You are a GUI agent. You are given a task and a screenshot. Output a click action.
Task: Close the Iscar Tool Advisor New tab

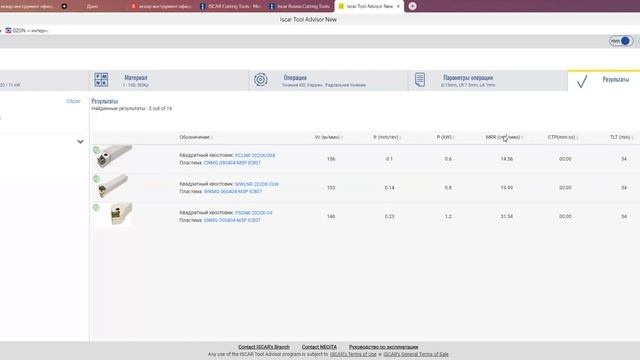(398, 6)
